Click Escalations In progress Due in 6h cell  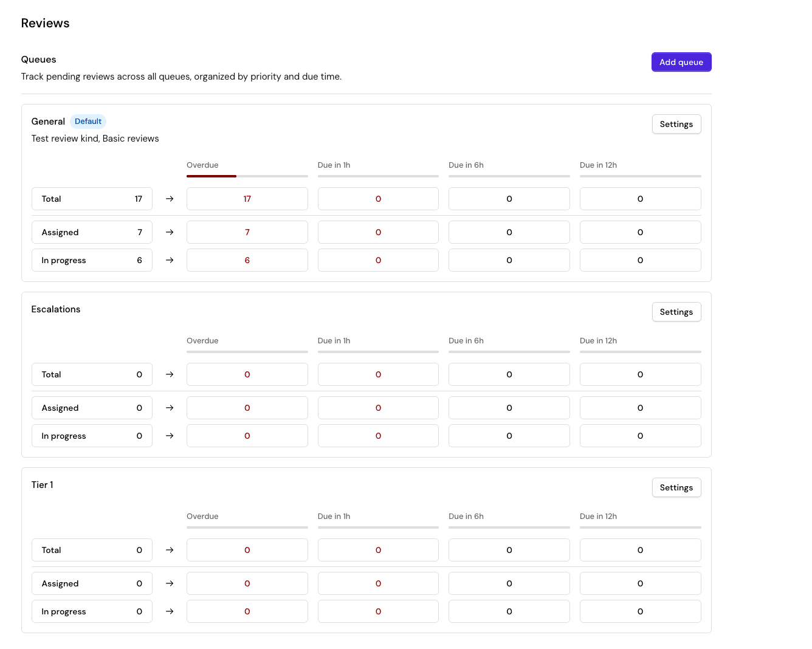click(x=509, y=436)
